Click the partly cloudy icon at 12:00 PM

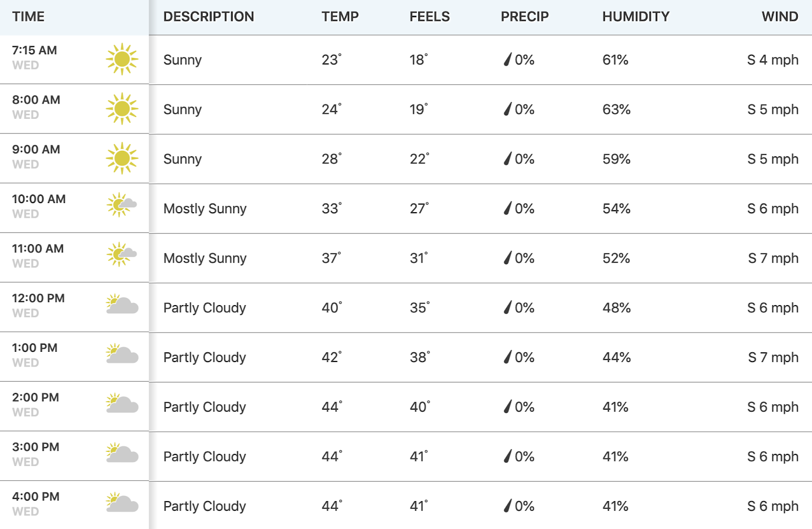coord(122,304)
